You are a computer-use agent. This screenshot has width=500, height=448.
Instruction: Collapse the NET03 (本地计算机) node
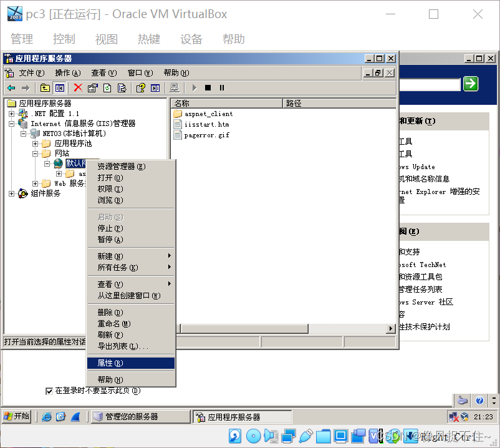pos(23,134)
